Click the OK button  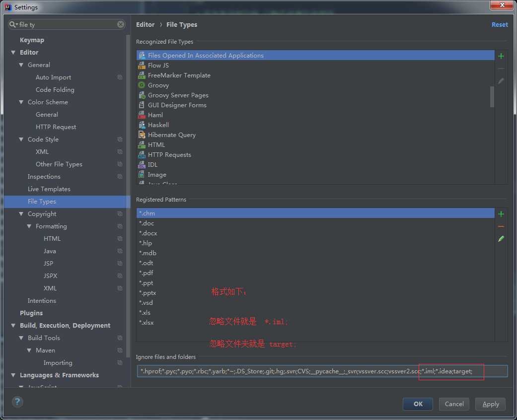click(x=418, y=404)
